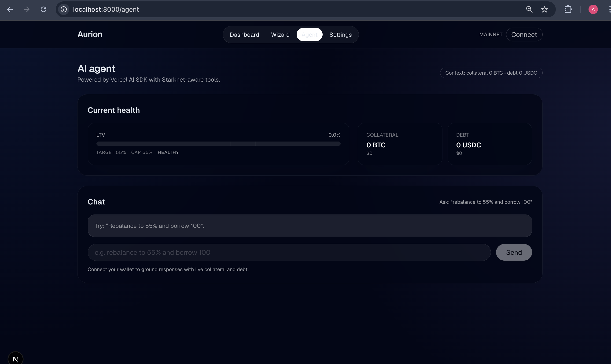Viewport: 611px width, 364px height.
Task: Click the Connect wallet button
Action: (524, 35)
